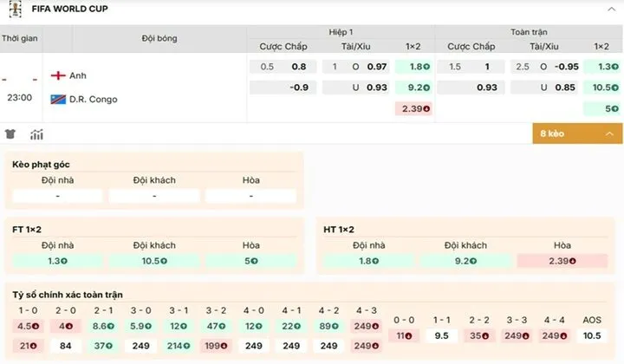Select Hiệp 1 1x2 draw odds 2.39 in top table
The width and height of the screenshot is (624, 364).
(x=413, y=108)
